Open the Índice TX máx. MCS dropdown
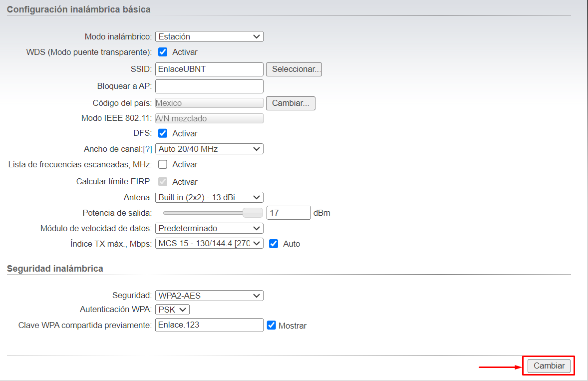This screenshot has width=588, height=381. pos(209,243)
